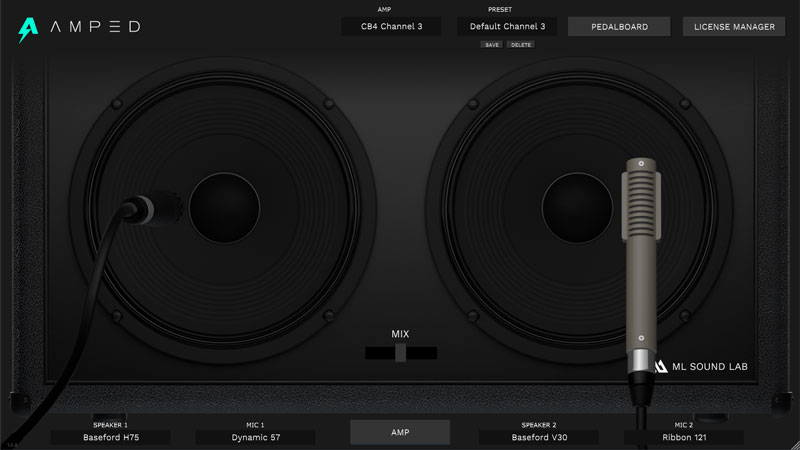
Task: Select the ribbon microphone on right speaker
Action: [x=641, y=265]
